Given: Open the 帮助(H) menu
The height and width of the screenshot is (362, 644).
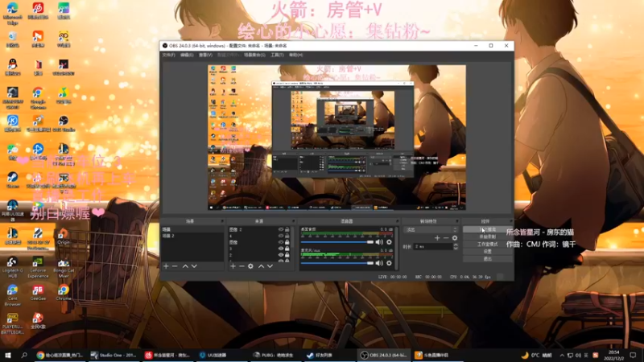Looking at the screenshot, I should tap(295, 55).
